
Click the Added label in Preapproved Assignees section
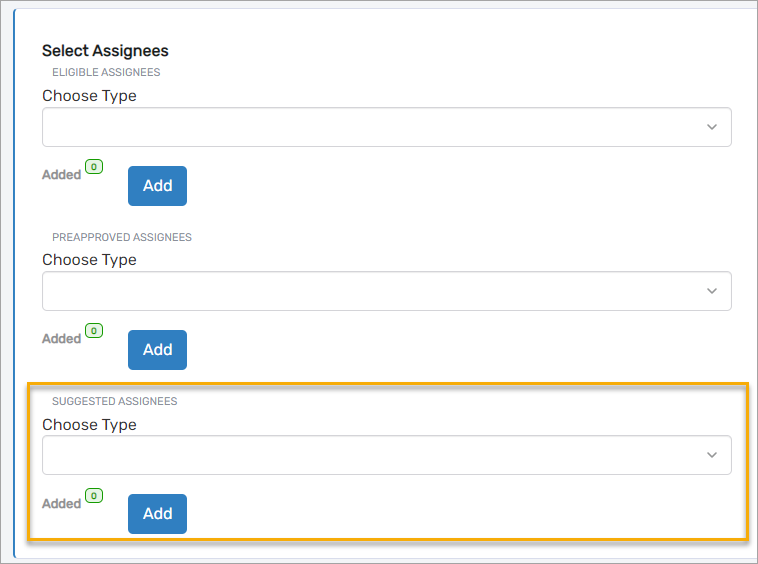pos(61,339)
